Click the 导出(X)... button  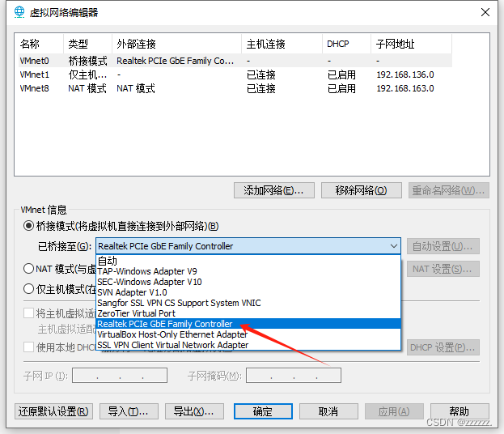(x=194, y=411)
